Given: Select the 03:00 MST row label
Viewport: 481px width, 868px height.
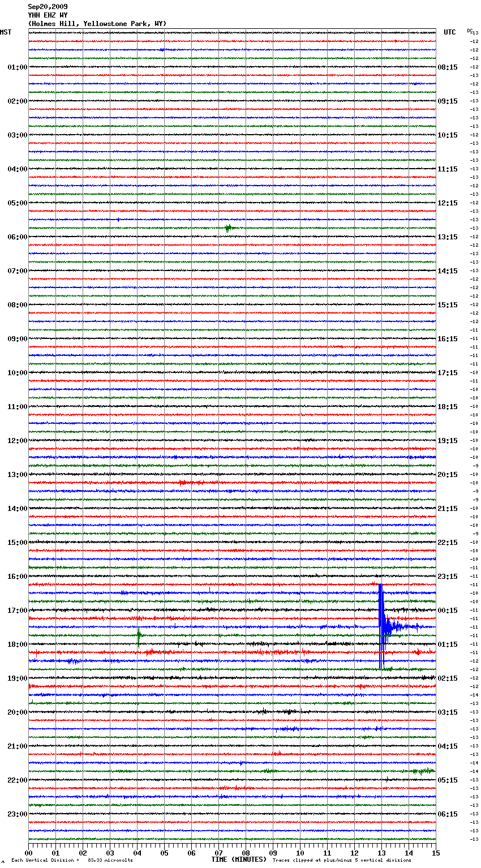Looking at the screenshot, I should coord(17,135).
